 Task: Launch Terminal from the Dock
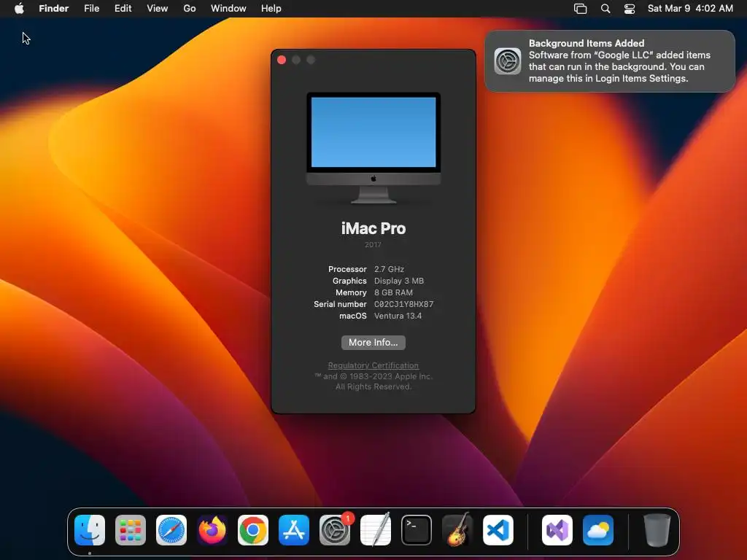coord(417,530)
